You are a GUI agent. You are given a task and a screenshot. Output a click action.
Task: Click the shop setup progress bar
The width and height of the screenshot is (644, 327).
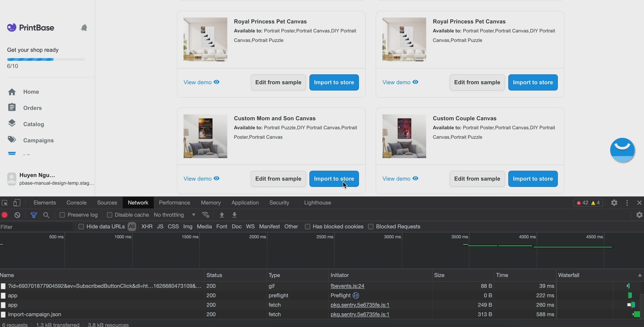[x=46, y=59]
